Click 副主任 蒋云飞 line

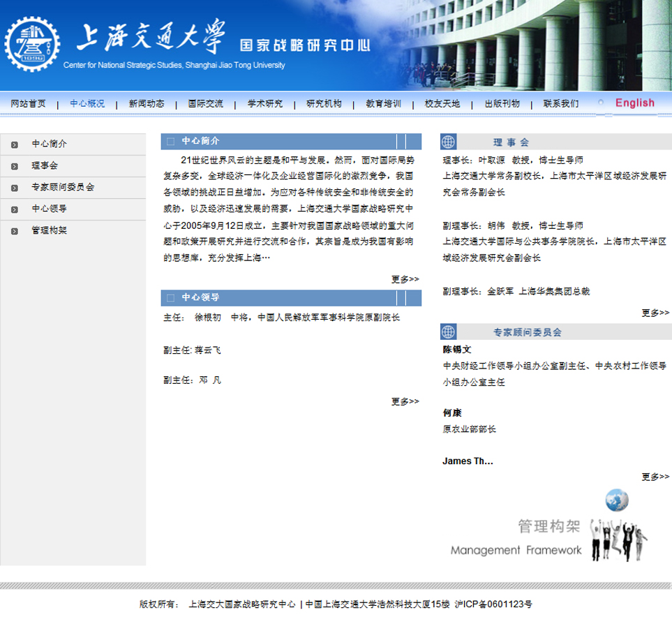(192, 351)
